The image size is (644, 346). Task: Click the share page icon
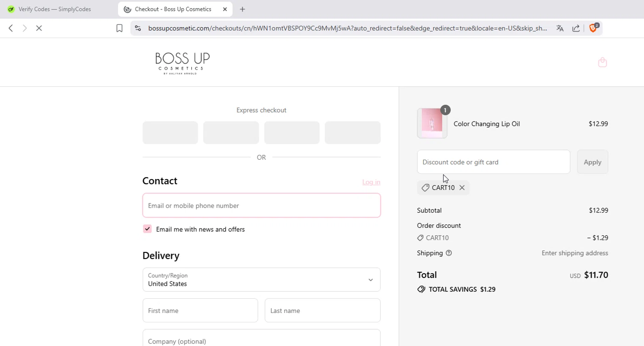pyautogui.click(x=576, y=28)
